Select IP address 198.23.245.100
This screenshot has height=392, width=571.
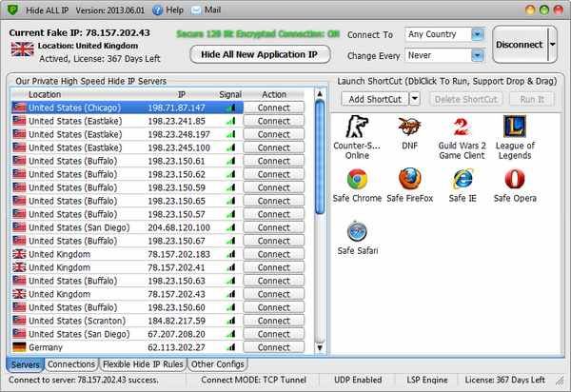tap(179, 147)
